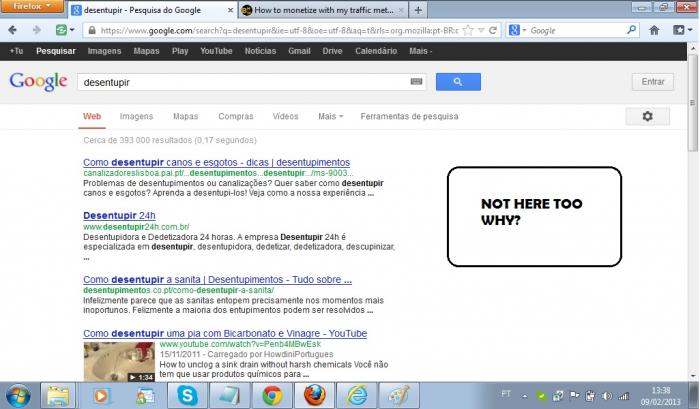The image size is (700, 409).
Task: Go back with the Firefox back arrow
Action: 12,30
